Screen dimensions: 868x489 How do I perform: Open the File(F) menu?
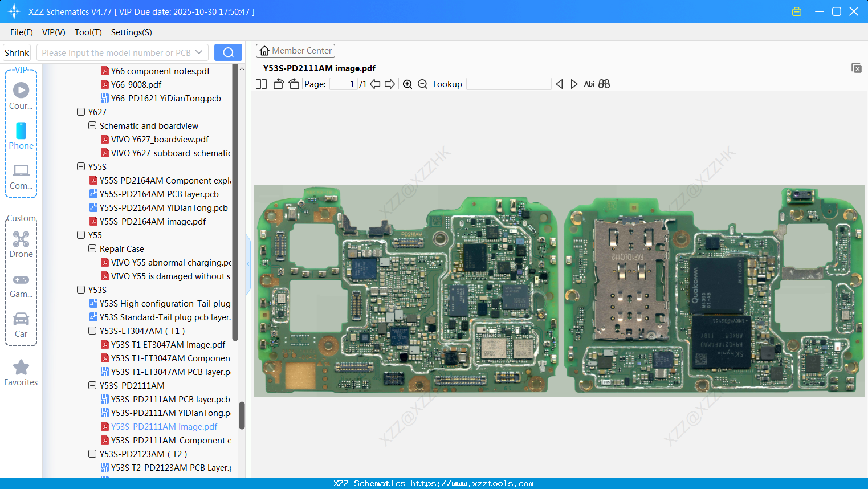point(22,32)
